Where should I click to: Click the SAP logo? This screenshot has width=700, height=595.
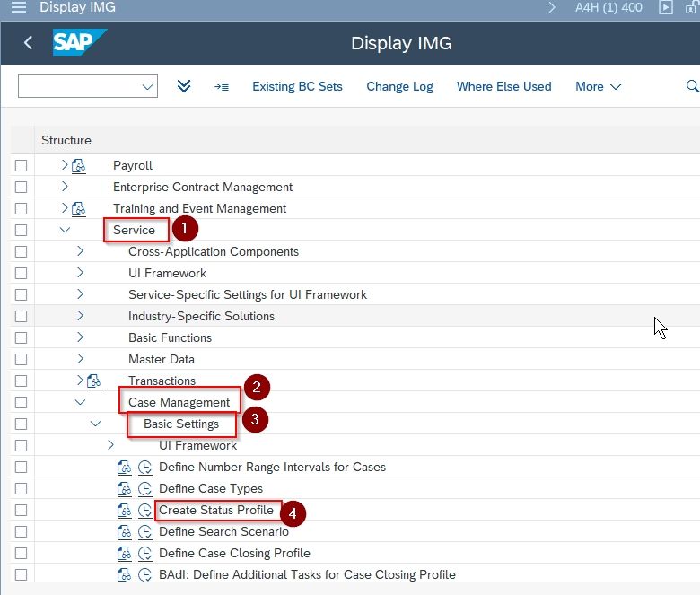point(80,42)
